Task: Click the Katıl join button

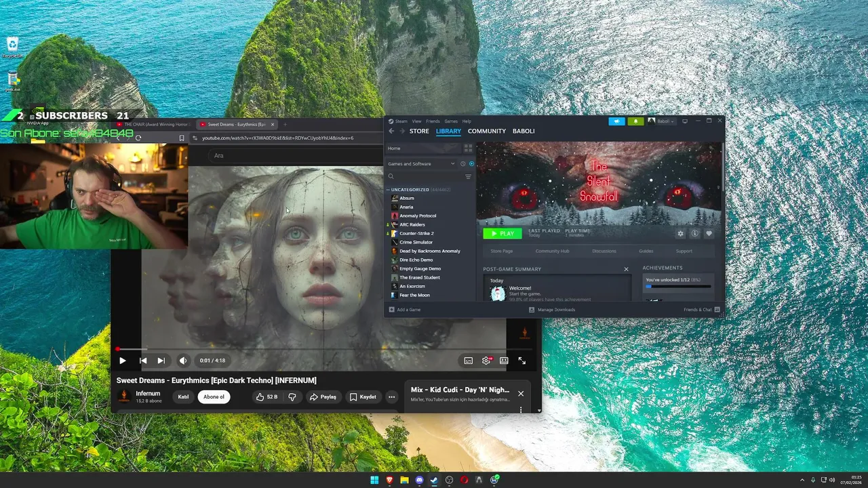Action: 183,396
